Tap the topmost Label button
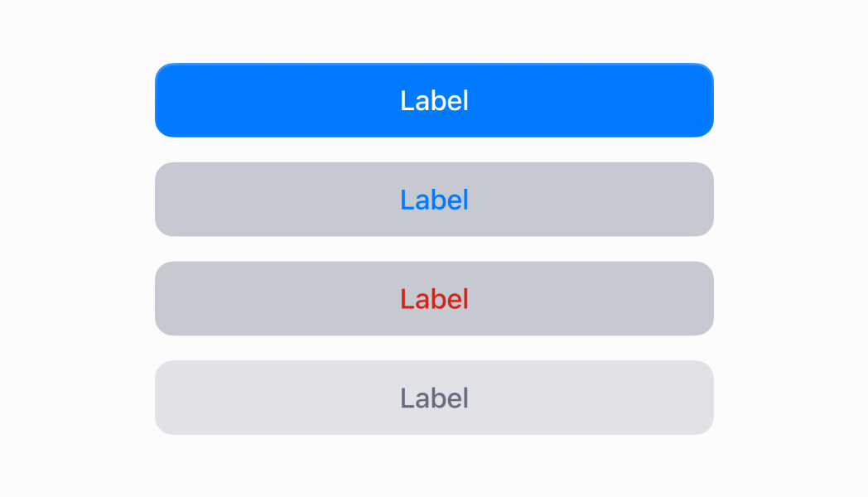 tap(434, 100)
